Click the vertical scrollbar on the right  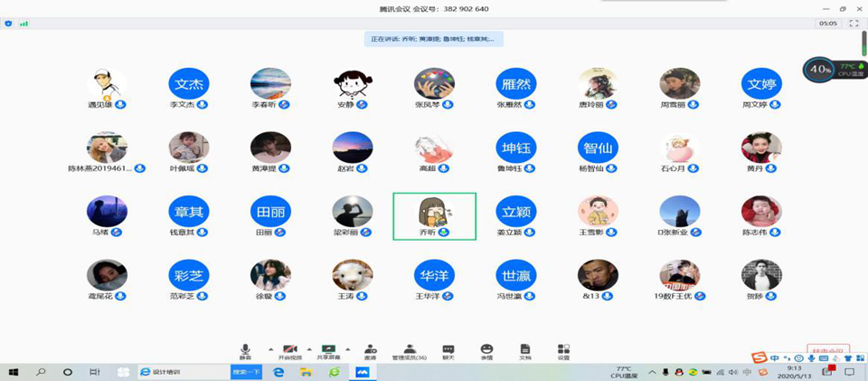863,41
